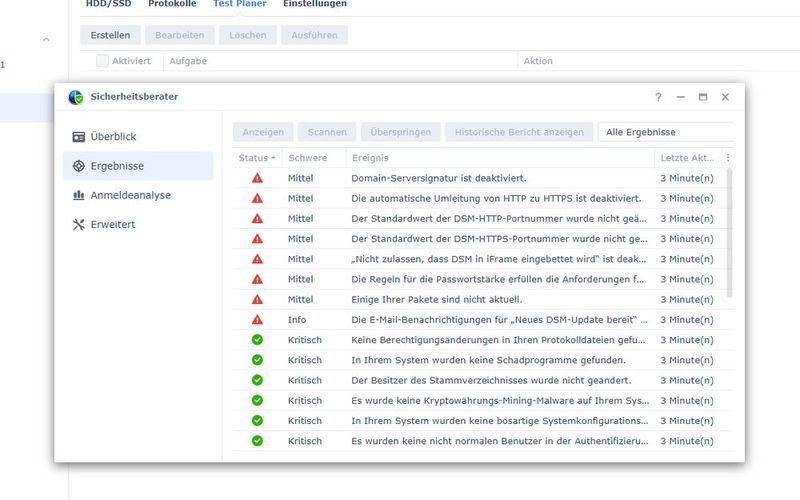Click 'Info' severity cell
Image resolution: width=800 pixels, height=500 pixels.
pos(297,320)
